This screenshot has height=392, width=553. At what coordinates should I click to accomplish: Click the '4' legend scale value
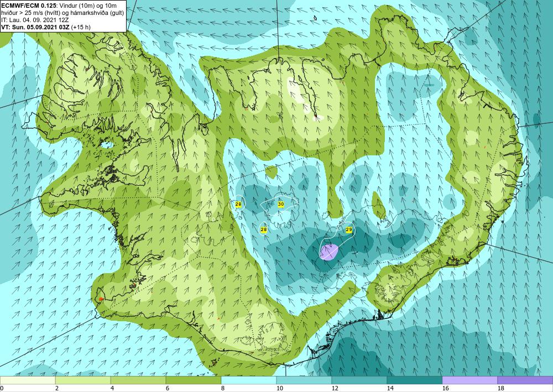[x=112, y=388]
